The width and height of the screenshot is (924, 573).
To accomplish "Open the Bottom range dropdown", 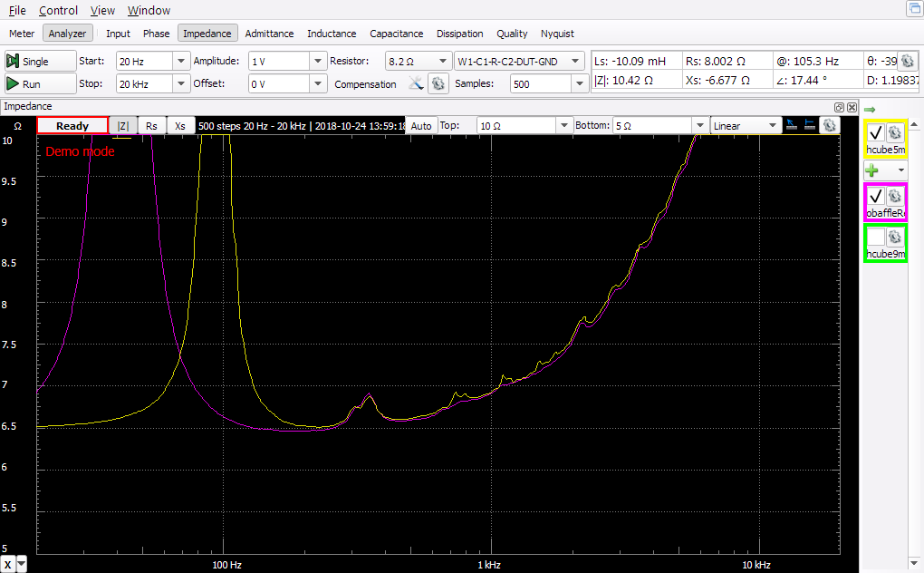I will (699, 125).
